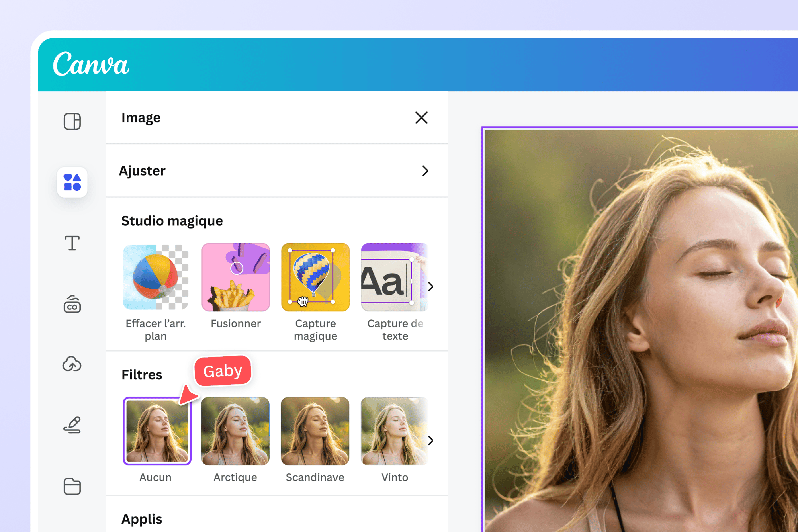The width and height of the screenshot is (798, 532).
Task: Click the Filtres heading
Action: pos(142,375)
